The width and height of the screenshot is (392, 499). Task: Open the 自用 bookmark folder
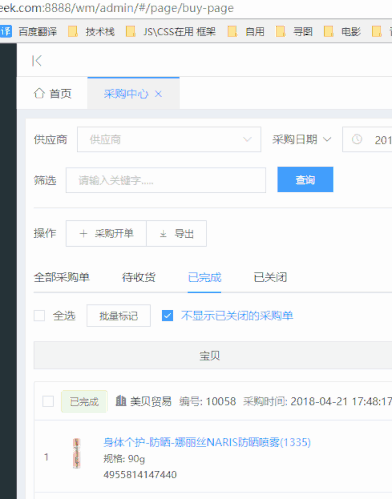246,32
